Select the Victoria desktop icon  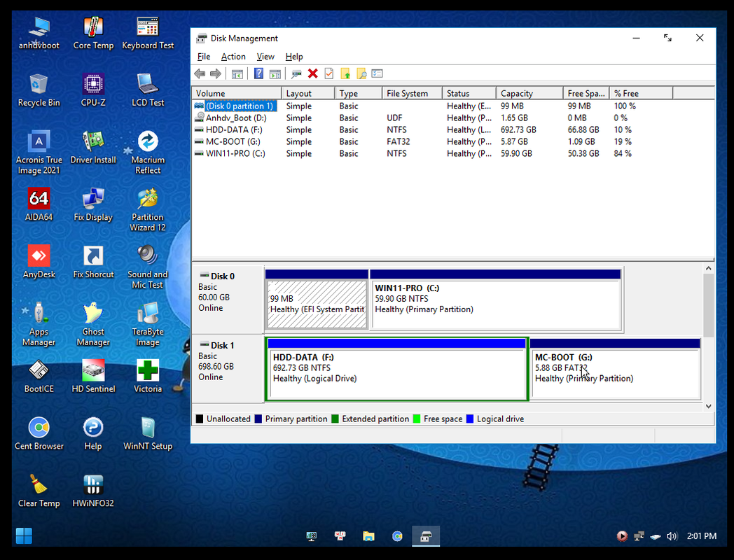148,376
